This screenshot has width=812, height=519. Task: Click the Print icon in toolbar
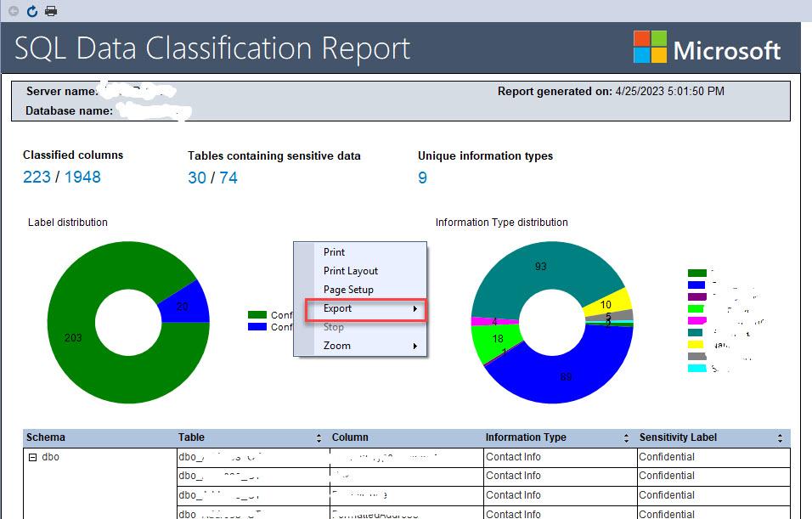tap(51, 11)
